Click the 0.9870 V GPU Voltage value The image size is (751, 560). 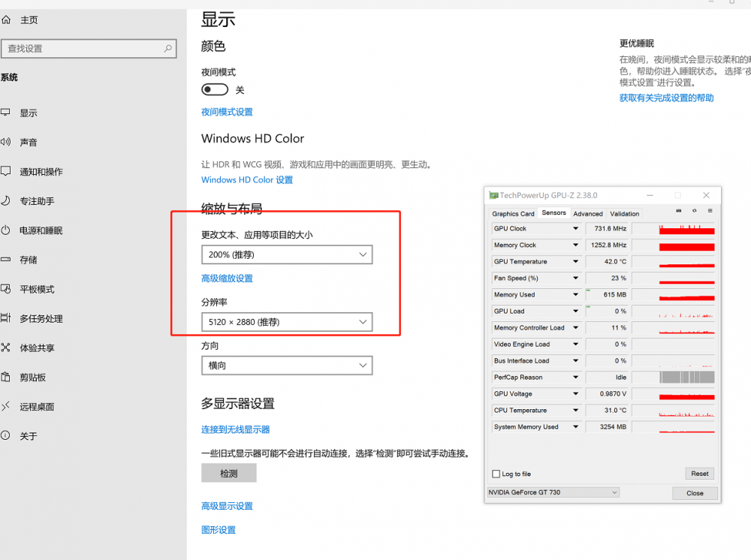click(x=608, y=394)
